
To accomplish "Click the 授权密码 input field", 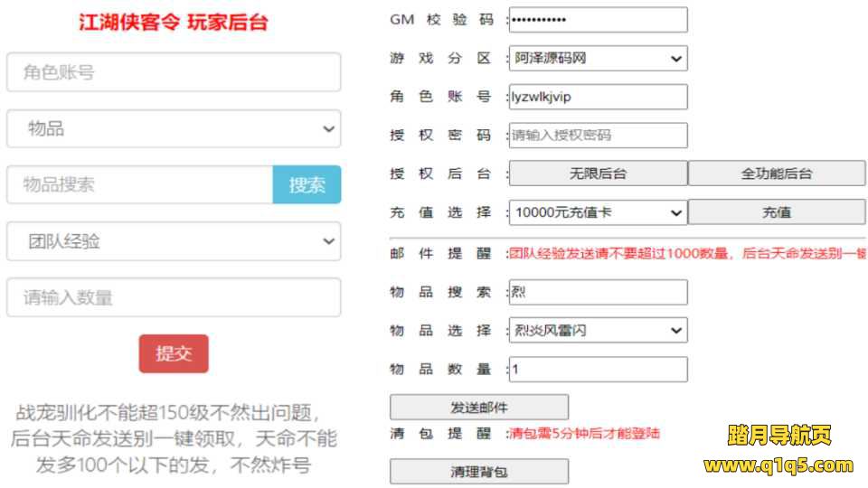I will click(598, 136).
